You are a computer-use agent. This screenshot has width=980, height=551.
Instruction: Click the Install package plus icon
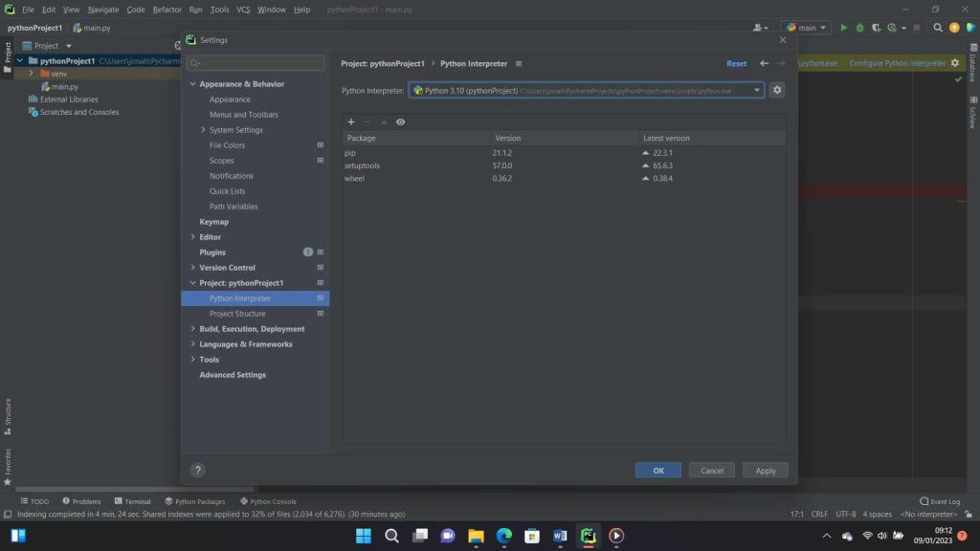click(351, 121)
